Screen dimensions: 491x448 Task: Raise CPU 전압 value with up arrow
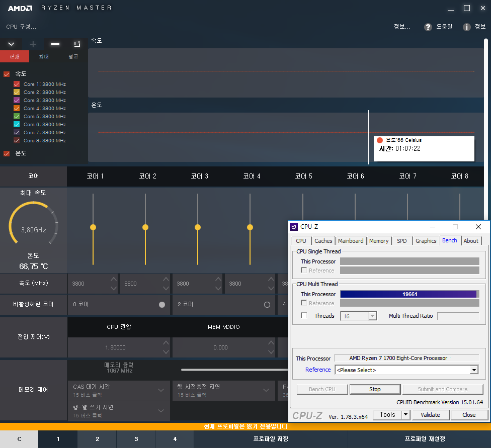(x=166, y=342)
